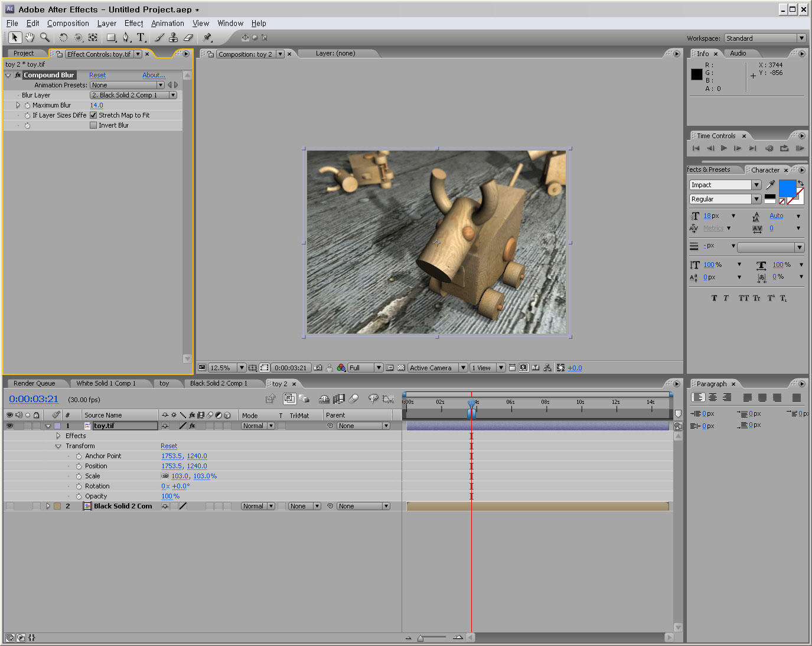Select the Rectangular Mask tool
The height and width of the screenshot is (646, 812).
point(111,37)
